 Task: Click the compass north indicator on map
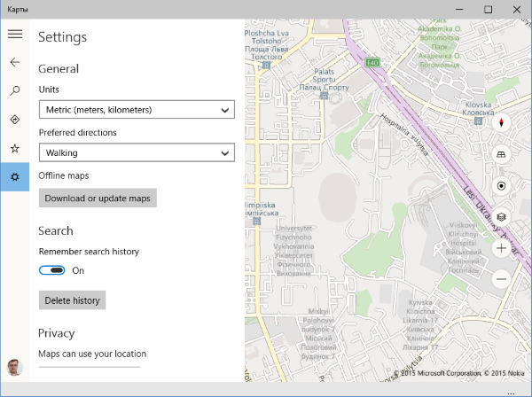click(x=501, y=122)
